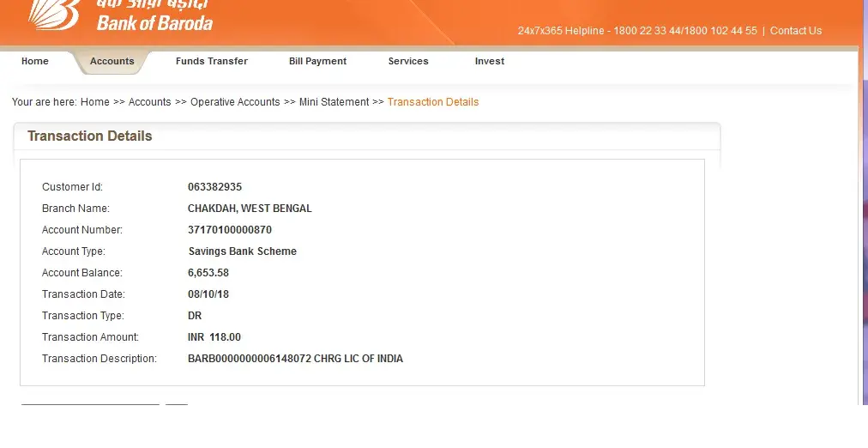Click transaction date 08/10/18

(208, 294)
